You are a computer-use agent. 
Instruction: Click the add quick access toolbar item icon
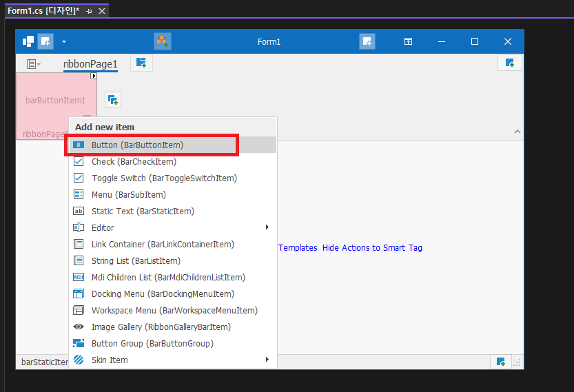coord(45,41)
